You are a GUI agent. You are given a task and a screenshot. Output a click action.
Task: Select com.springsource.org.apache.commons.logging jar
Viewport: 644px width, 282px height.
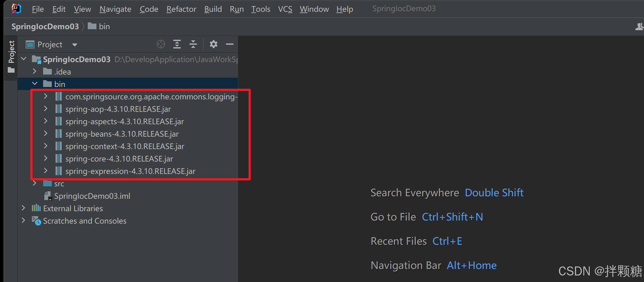pos(128,96)
